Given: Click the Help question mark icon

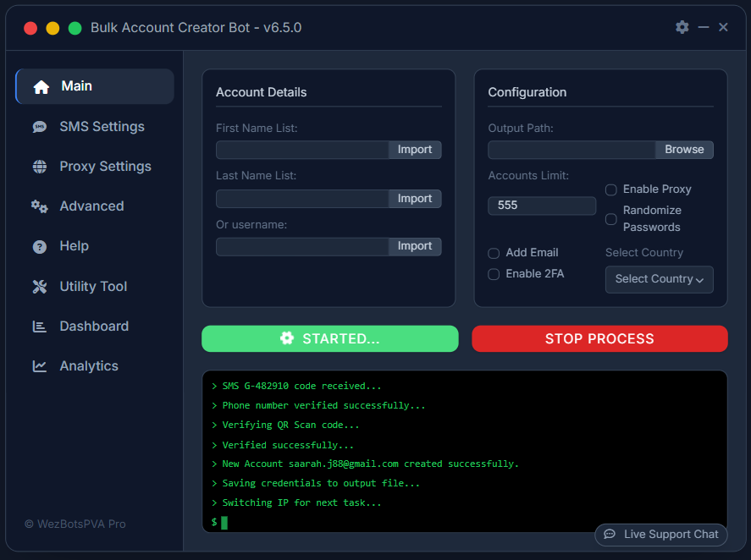Looking at the screenshot, I should click(39, 245).
